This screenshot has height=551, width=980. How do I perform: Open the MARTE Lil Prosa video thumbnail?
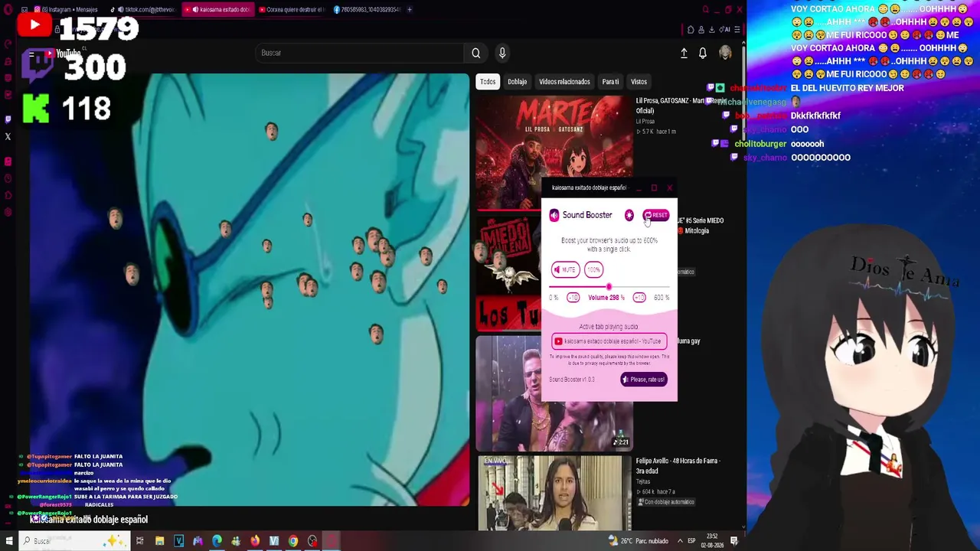pos(554,152)
